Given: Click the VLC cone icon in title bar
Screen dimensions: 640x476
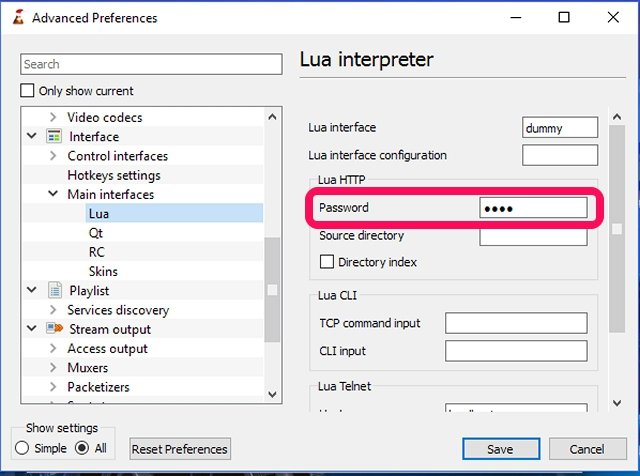Looking at the screenshot, I should 14,17.
